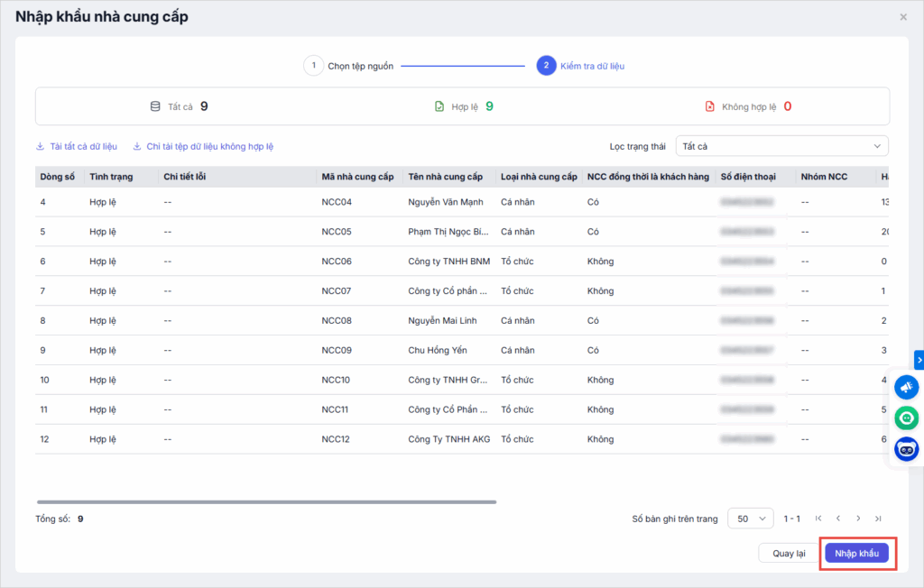Click Chỉ tải tệp dữ liệu không hợp lệ
The height and width of the screenshot is (588, 924).
[203, 146]
